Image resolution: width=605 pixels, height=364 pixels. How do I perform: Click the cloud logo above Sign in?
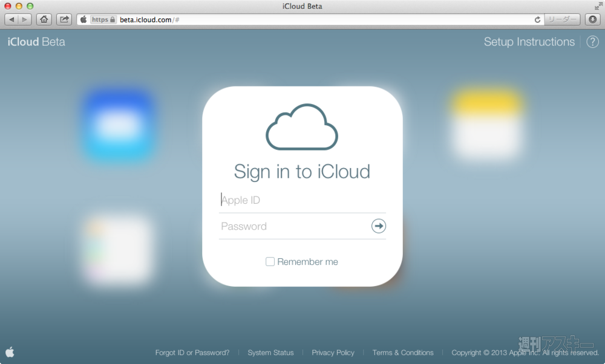coord(302,127)
